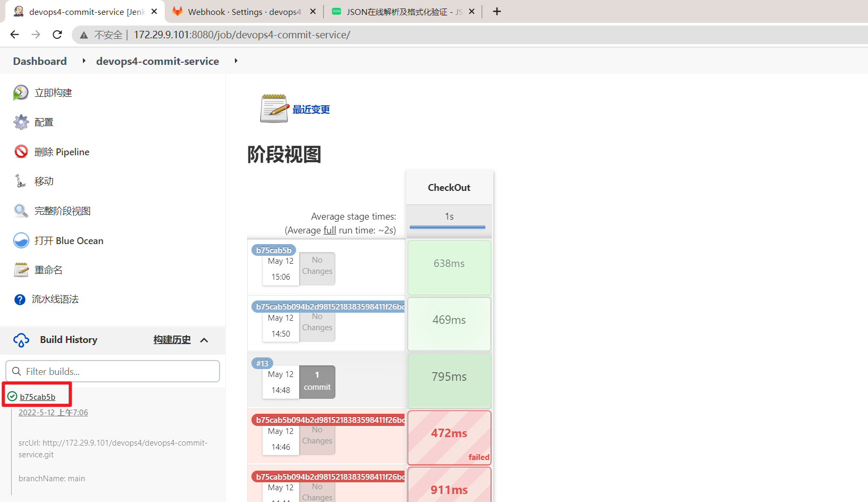
Task: Open a new browser tab
Action: point(497,11)
